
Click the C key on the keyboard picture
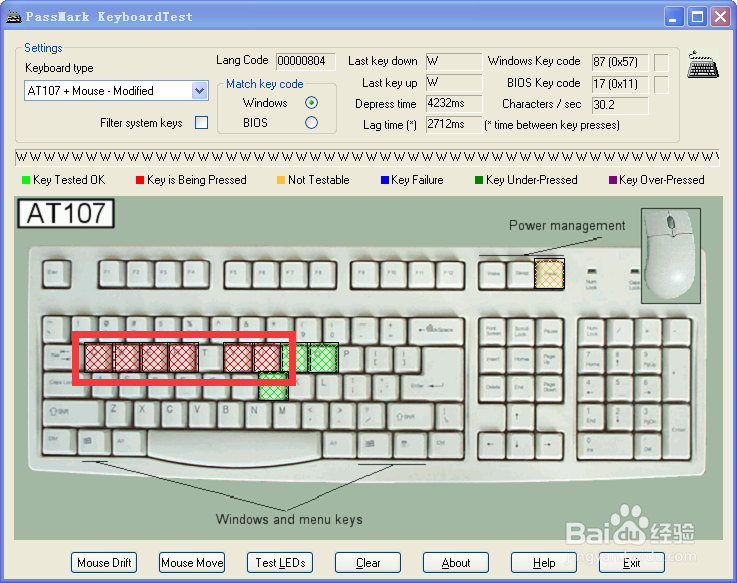tap(174, 414)
